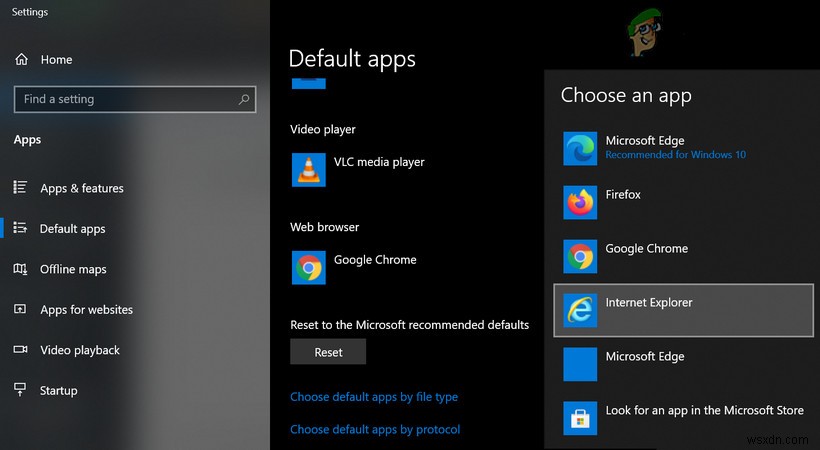Choose the Firefox icon in app list
The height and width of the screenshot is (450, 820).
point(580,202)
